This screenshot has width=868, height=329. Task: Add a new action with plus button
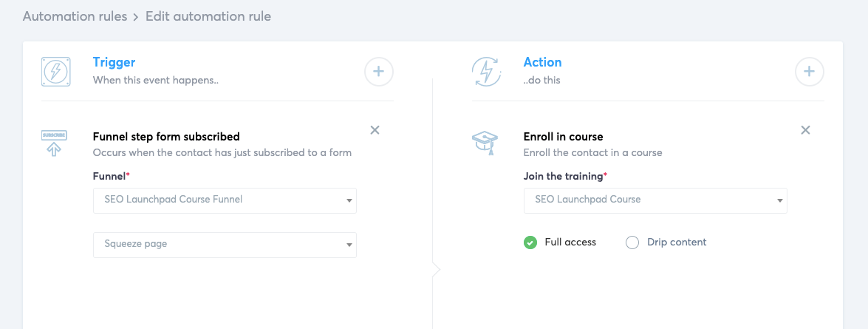[x=810, y=72]
